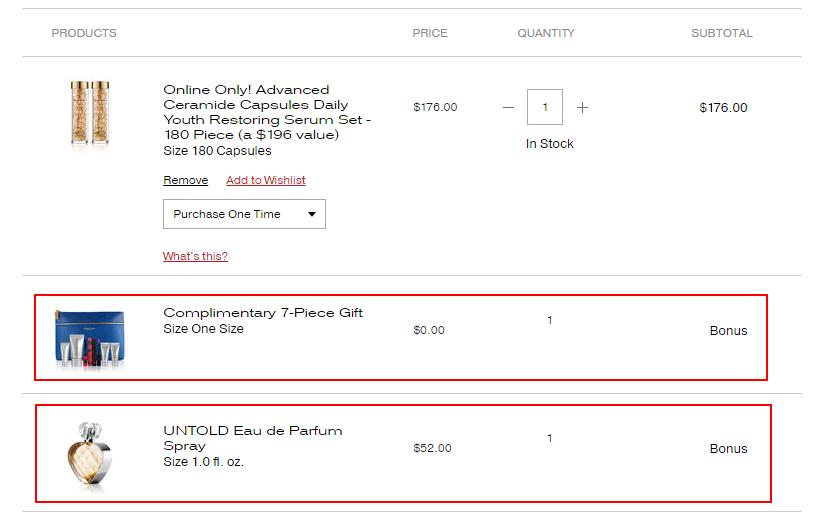Open the What's this? link
Image resolution: width=826 pixels, height=514 pixels.
(x=195, y=256)
